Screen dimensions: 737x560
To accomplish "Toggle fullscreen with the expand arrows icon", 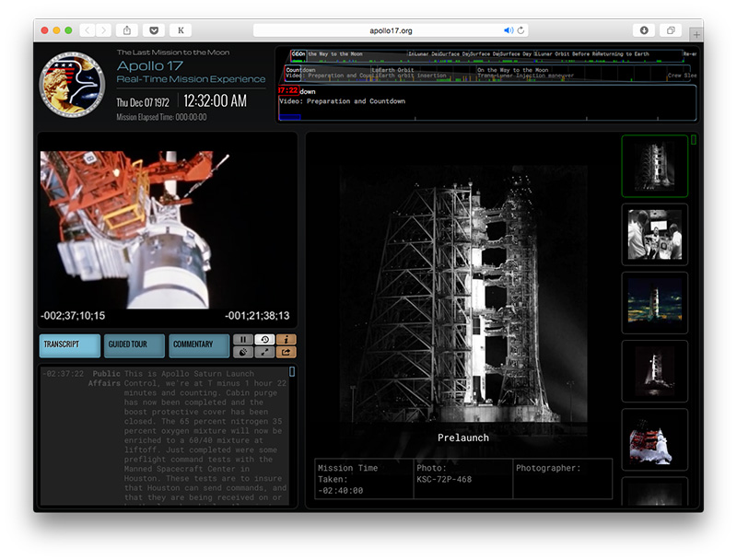I will [x=264, y=352].
